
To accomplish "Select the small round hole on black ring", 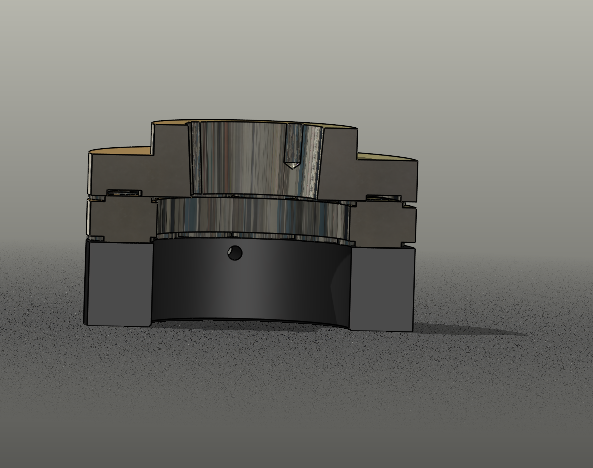I will tap(235, 253).
